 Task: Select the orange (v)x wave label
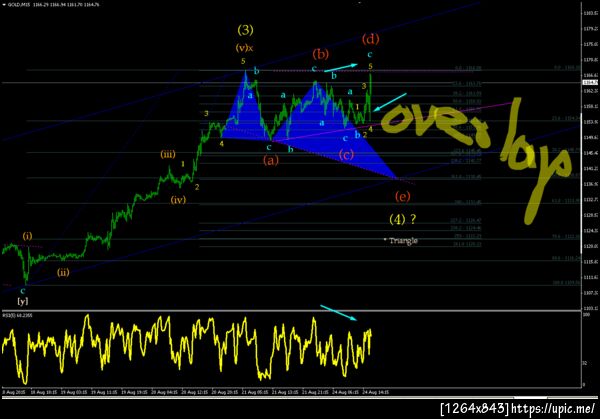(x=244, y=48)
